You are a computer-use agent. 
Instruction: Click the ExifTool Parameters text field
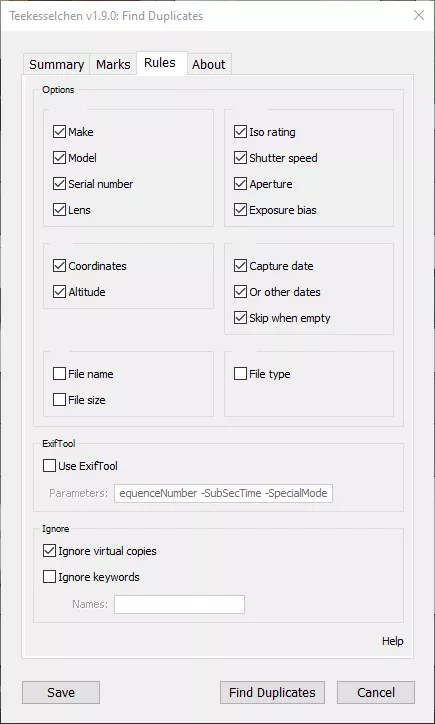pyautogui.click(x=224, y=493)
